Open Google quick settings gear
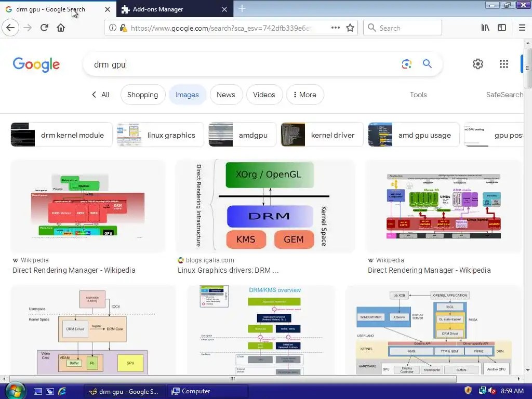Screen dimensions: 532x399 tap(478, 64)
